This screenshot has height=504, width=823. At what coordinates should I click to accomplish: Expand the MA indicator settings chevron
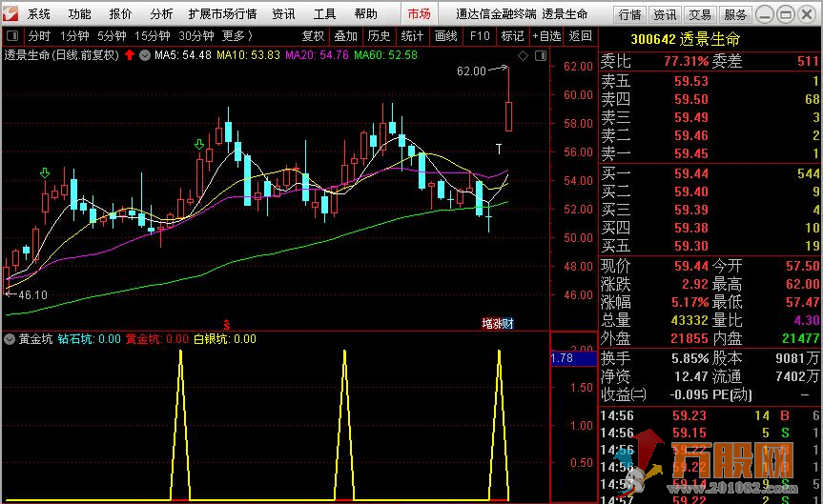145,55
